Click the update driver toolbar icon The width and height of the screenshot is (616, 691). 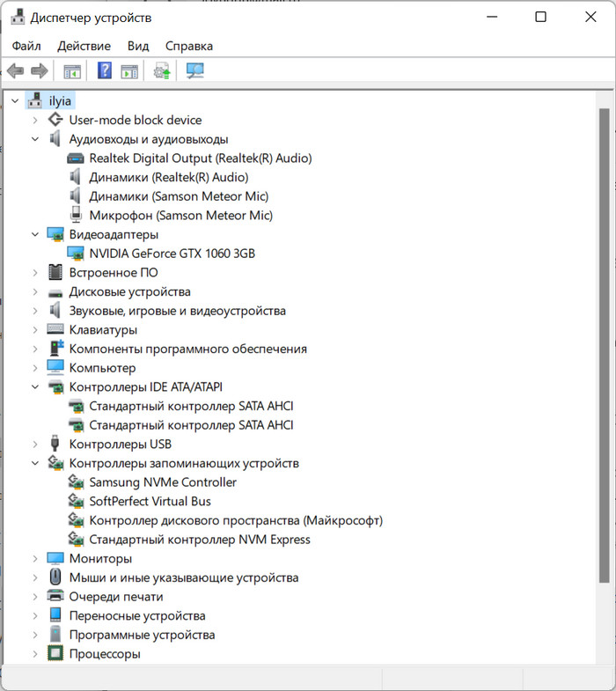(x=162, y=70)
